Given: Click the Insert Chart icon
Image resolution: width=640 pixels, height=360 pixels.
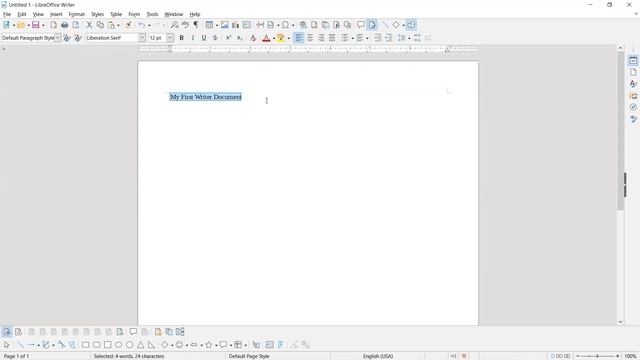Looking at the screenshot, I should pyautogui.click(x=236, y=25).
